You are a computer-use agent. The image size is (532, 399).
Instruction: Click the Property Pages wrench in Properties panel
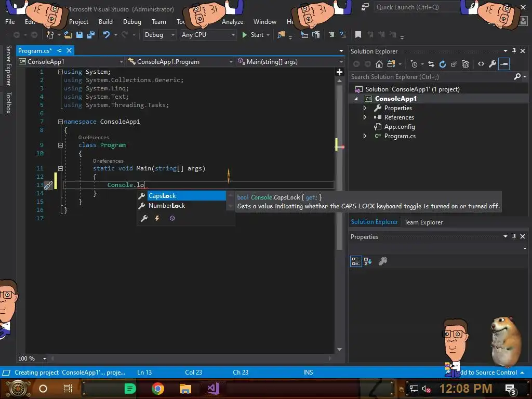point(383,261)
